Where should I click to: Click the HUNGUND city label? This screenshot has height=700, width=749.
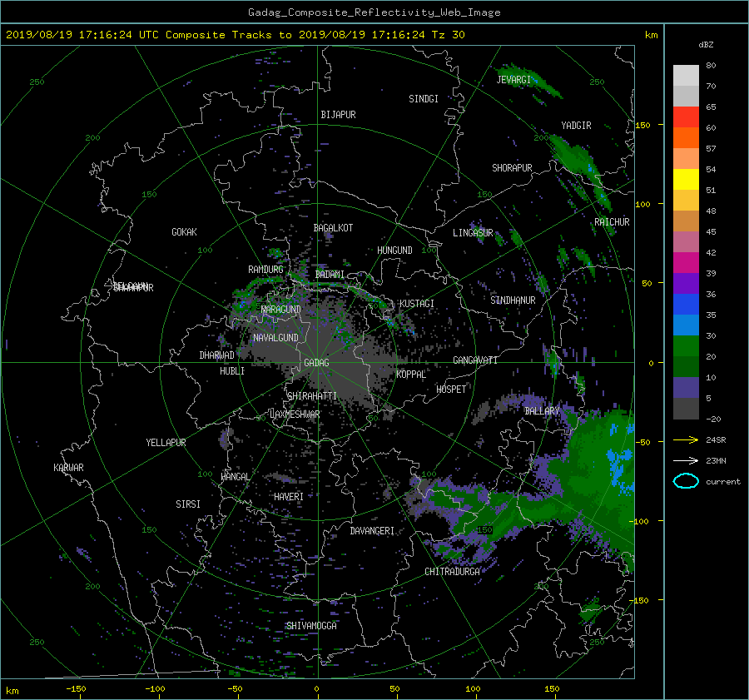[x=394, y=251]
